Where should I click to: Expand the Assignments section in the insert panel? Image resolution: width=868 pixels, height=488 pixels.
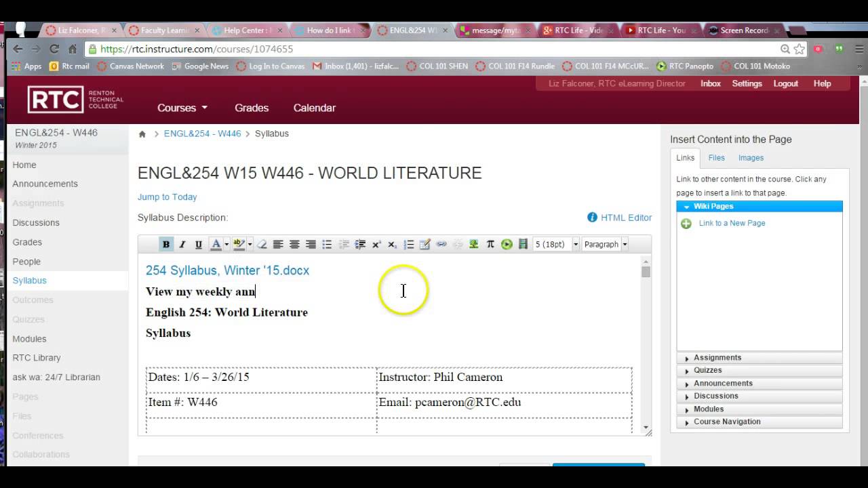[759, 358]
